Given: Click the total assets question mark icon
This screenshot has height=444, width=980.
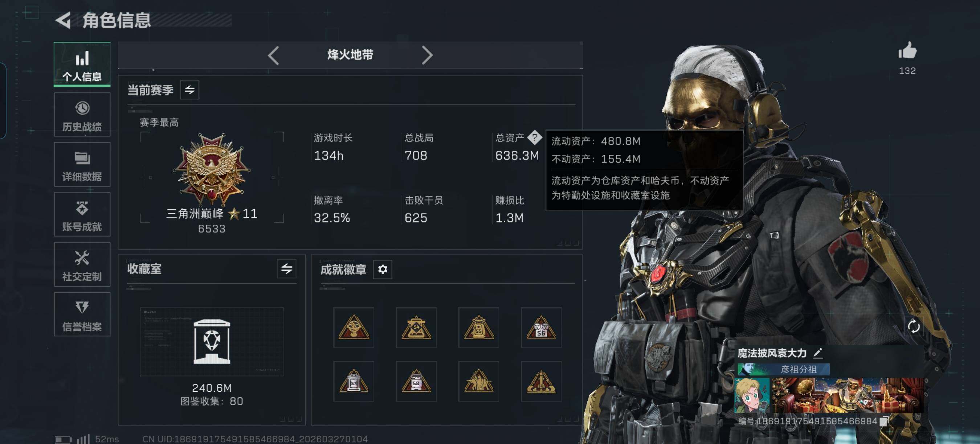Looking at the screenshot, I should tap(535, 137).
